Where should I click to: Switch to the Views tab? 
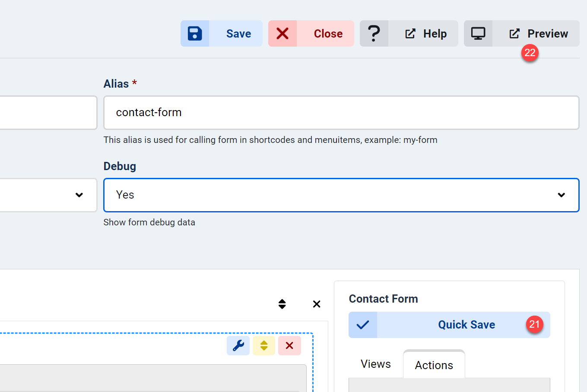375,364
